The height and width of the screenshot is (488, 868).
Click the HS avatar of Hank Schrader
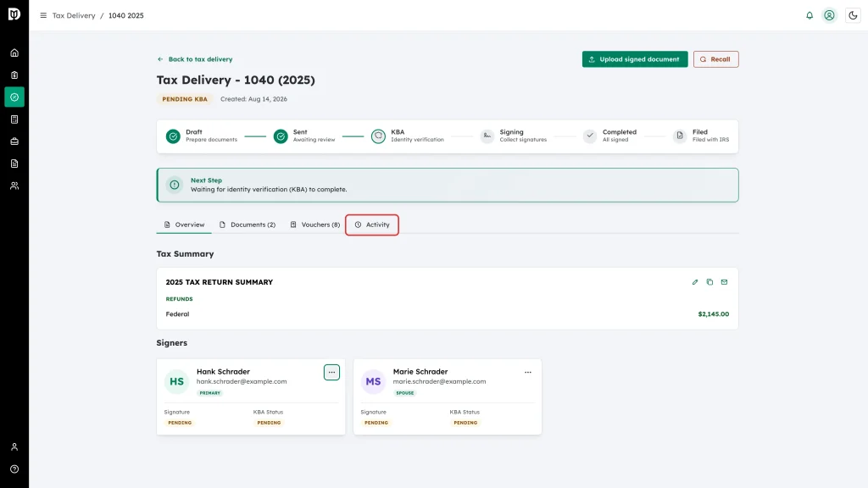(176, 382)
